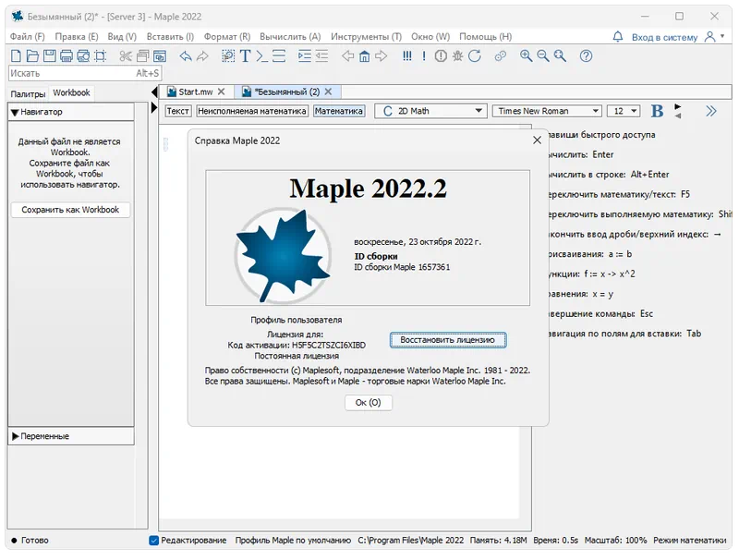
Task: Click the Масштаб: 100% status entry
Action: [x=615, y=541]
